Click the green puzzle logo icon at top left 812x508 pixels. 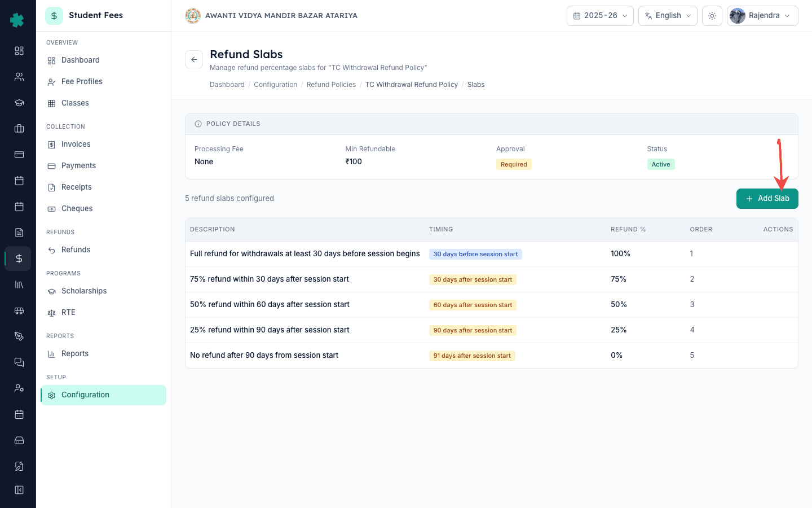click(x=17, y=20)
